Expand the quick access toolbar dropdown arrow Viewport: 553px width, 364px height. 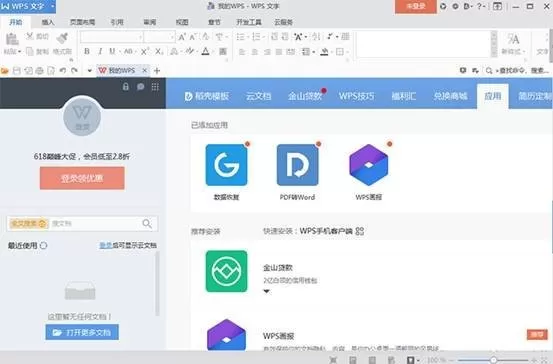tap(89, 71)
